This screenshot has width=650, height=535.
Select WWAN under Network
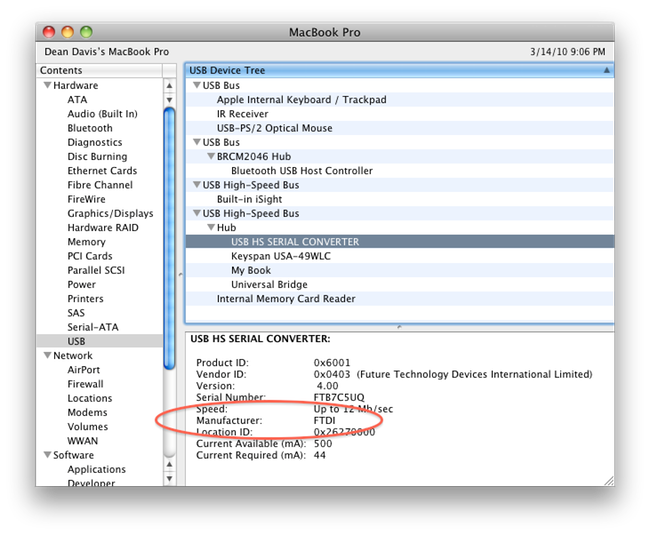[82, 441]
